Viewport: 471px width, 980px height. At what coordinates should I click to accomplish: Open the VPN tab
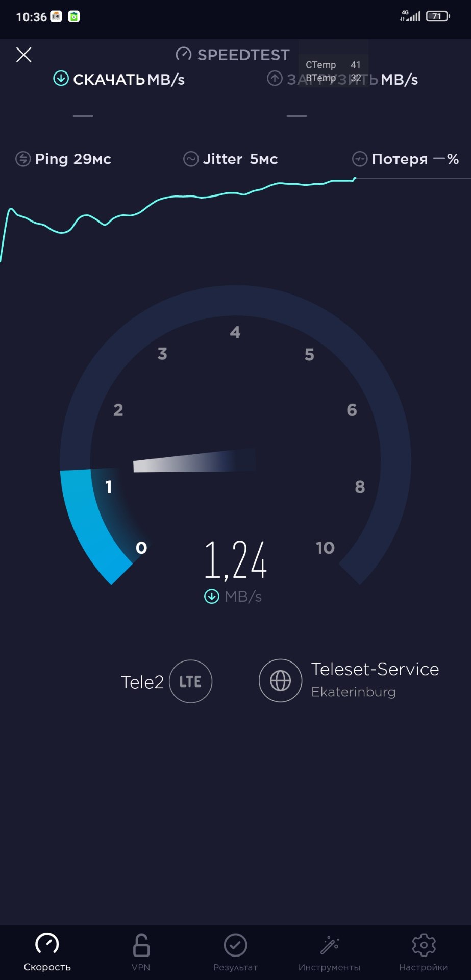point(141,952)
